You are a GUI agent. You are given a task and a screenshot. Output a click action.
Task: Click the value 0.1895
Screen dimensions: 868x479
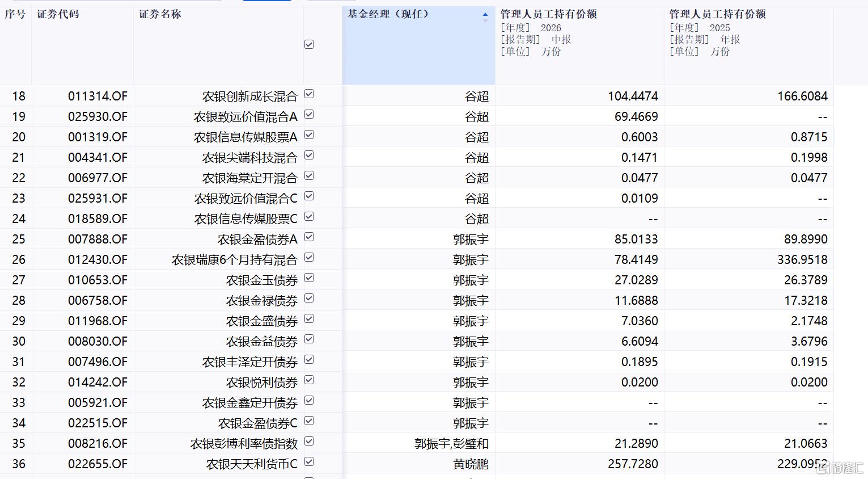coord(640,362)
